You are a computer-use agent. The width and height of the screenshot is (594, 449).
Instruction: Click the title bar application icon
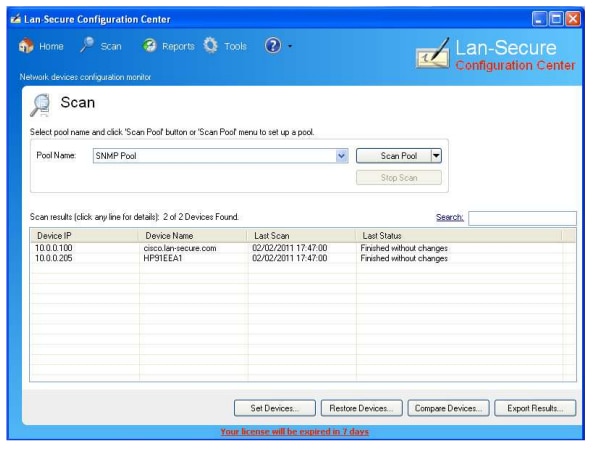click(16, 19)
